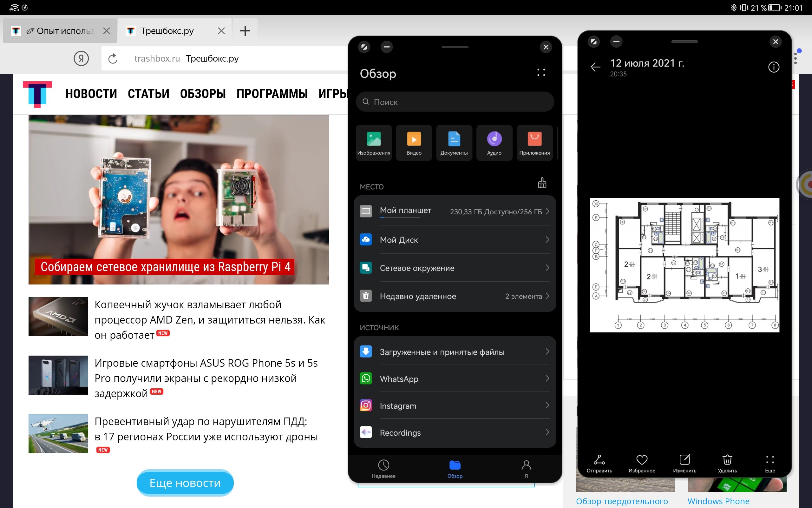This screenshot has height=508, width=812.
Task: Open the Изображения category in Files
Action: (373, 143)
